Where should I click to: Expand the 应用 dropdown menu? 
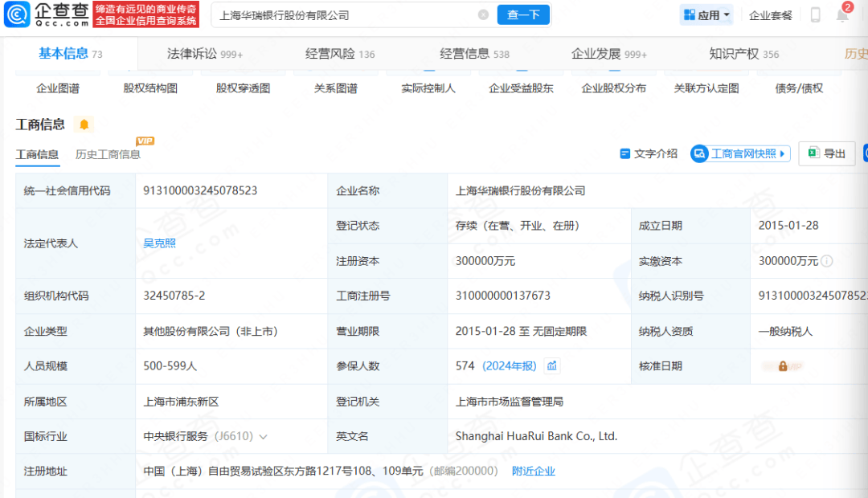[706, 14]
